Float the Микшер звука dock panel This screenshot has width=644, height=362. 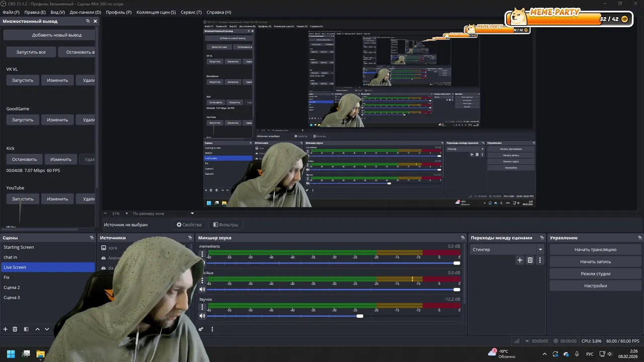pyautogui.click(x=463, y=238)
